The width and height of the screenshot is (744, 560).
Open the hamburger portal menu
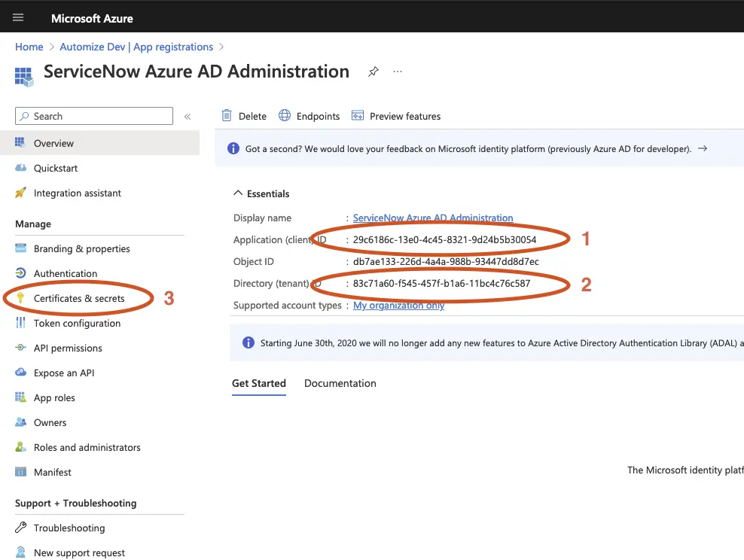click(19, 18)
